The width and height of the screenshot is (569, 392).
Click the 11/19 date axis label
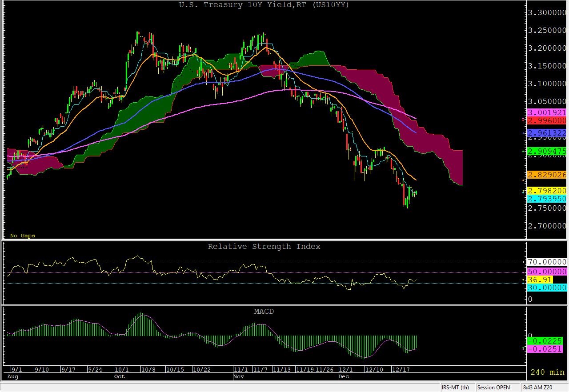point(305,370)
